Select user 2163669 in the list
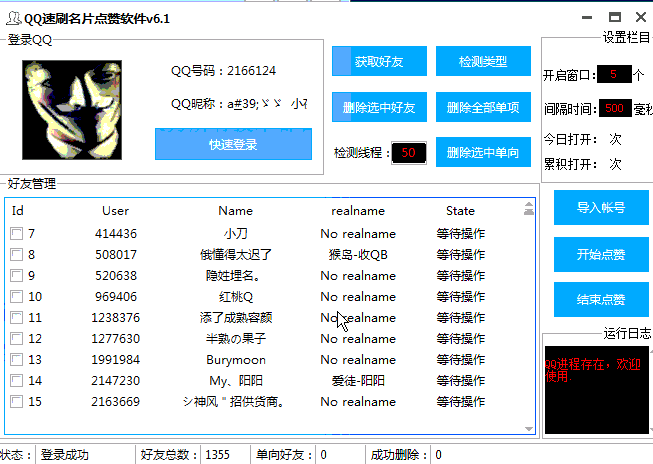 (x=116, y=402)
